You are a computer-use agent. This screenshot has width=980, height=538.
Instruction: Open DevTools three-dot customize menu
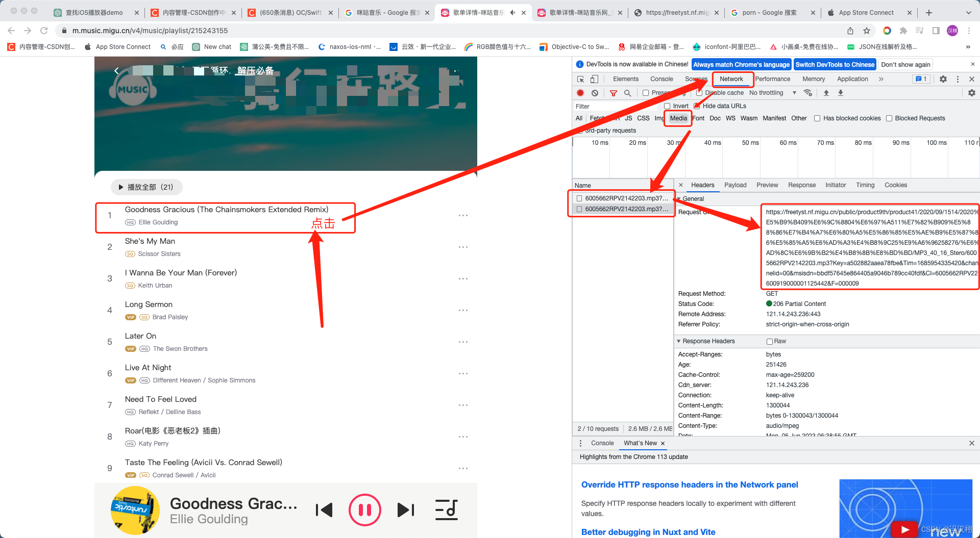[x=958, y=79]
